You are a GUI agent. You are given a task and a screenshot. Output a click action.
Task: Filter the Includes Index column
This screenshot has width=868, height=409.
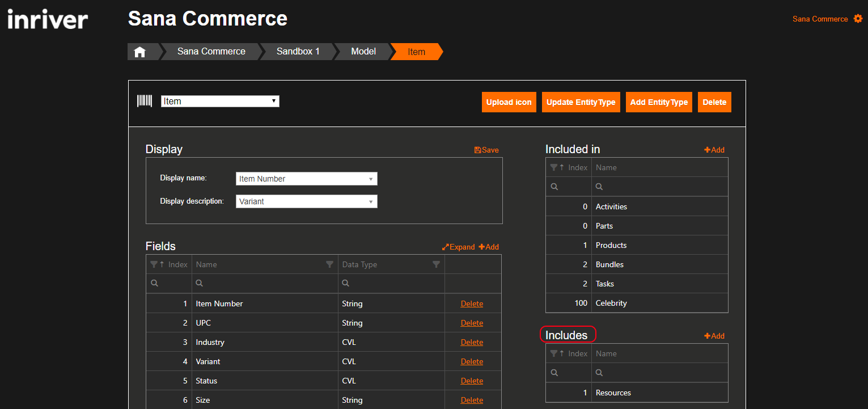point(554,353)
